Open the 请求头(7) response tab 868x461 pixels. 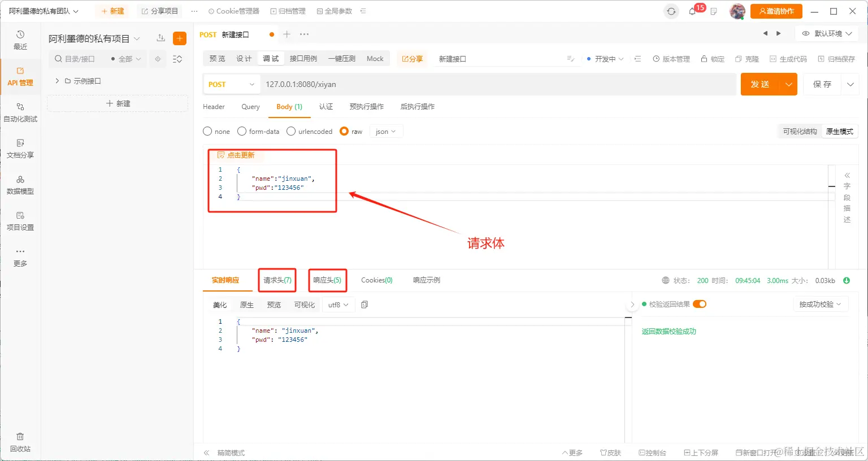tap(277, 280)
